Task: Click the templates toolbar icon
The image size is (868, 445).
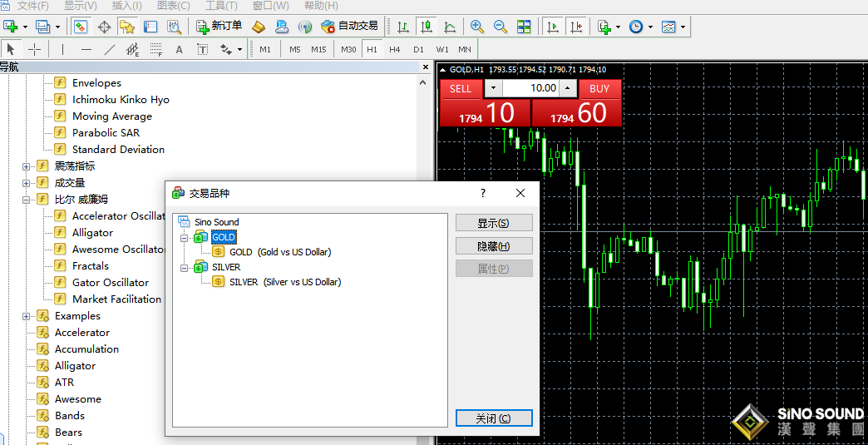Action: pyautogui.click(x=668, y=26)
